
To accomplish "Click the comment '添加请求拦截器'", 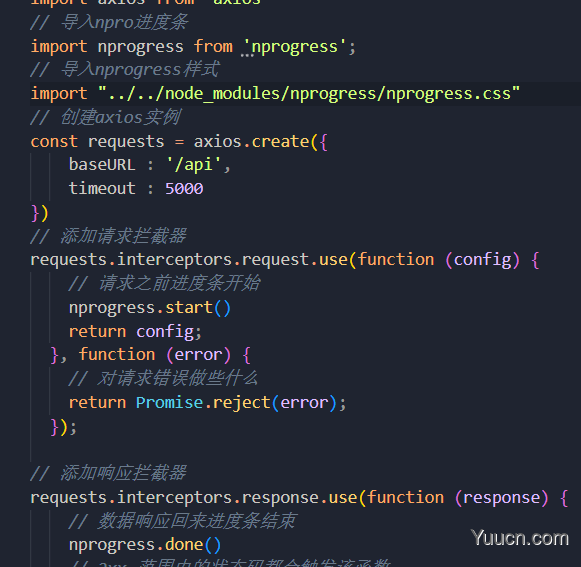I will [123, 236].
